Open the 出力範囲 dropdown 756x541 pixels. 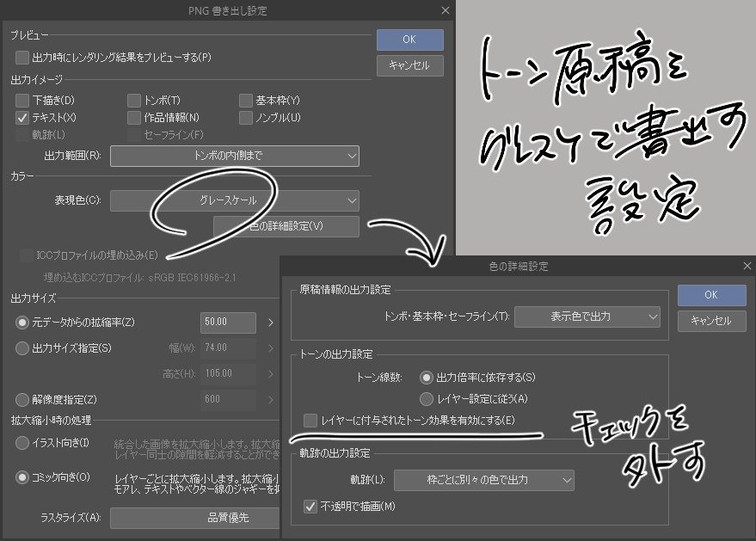[x=234, y=156]
